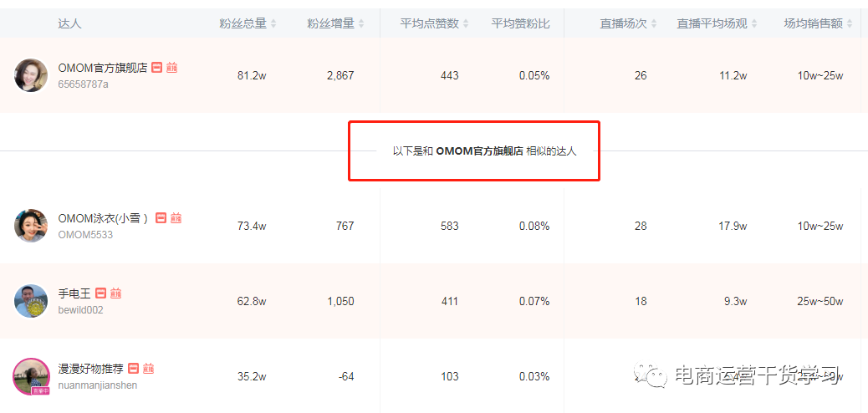Click 81.2w fans total value
This screenshot has height=413, width=868.
click(x=252, y=76)
